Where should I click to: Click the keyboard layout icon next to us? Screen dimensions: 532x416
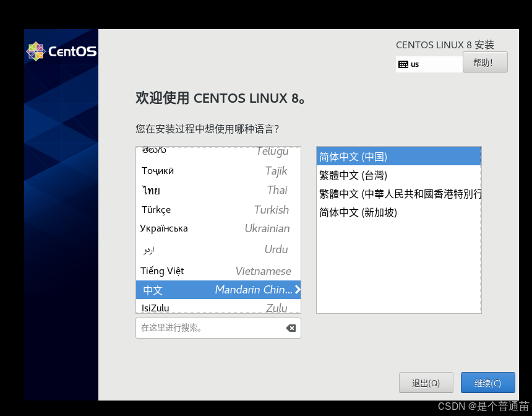(x=403, y=64)
